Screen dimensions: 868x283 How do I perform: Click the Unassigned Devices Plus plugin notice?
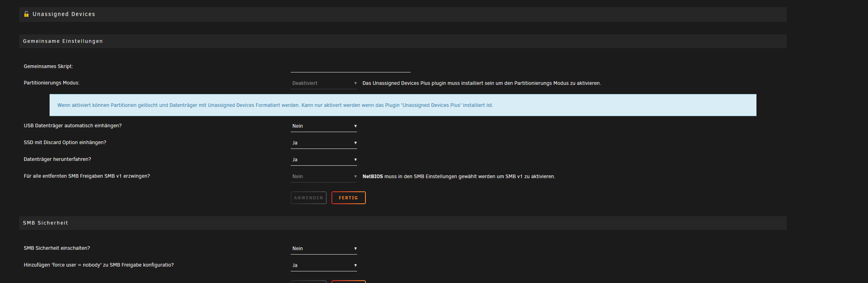click(482, 83)
